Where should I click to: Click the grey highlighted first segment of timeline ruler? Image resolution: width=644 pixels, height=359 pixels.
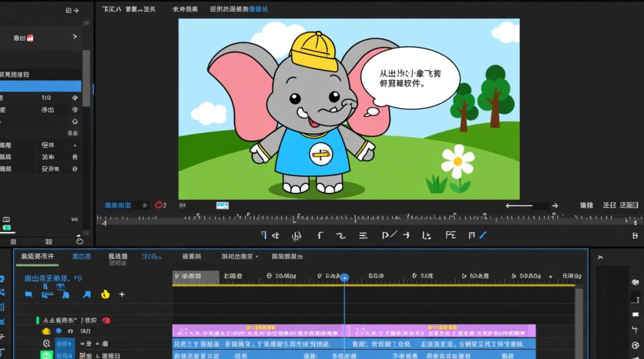195,277
